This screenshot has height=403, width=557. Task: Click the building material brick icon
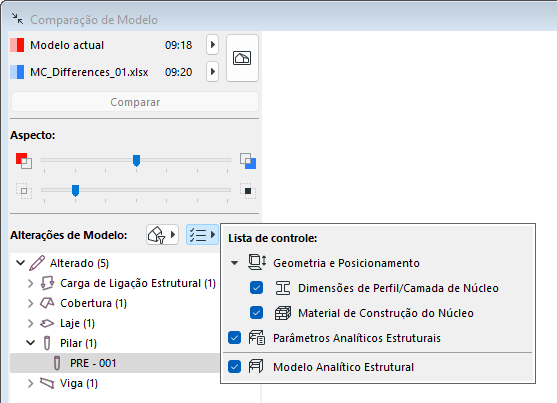pos(283,313)
